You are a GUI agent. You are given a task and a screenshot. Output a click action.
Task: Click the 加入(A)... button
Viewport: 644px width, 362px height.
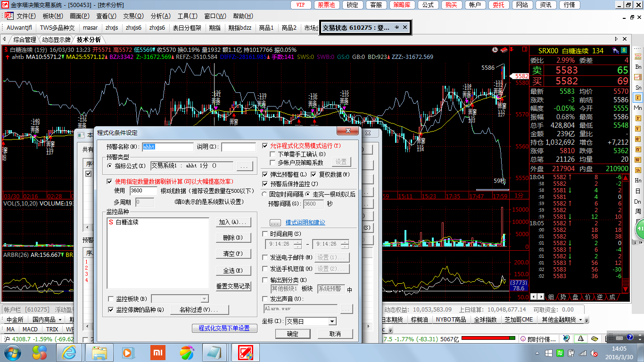(233, 222)
